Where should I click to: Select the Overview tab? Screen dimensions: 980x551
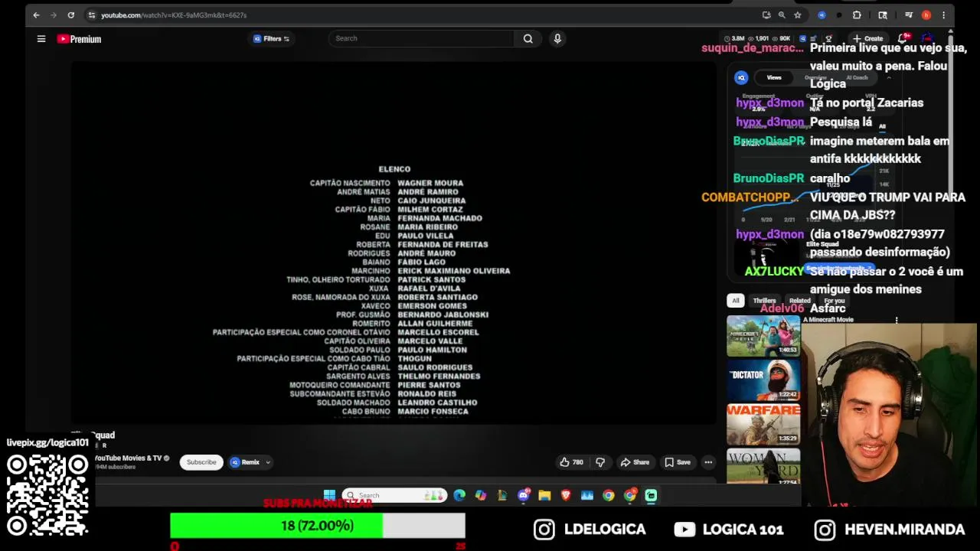coord(815,77)
